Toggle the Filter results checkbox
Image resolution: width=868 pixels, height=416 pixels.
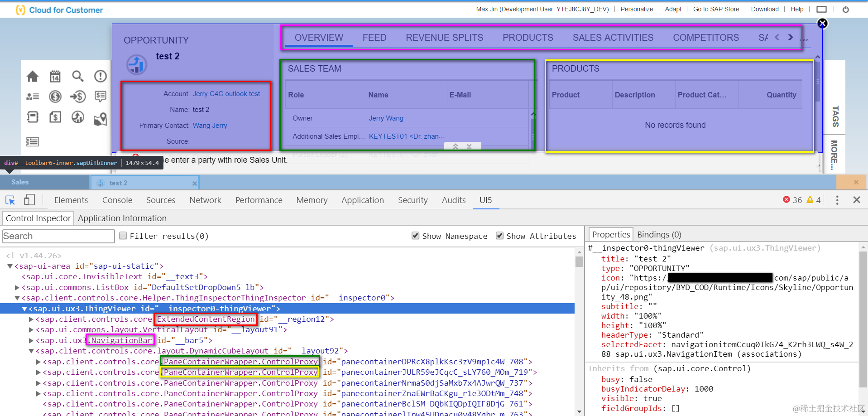(x=123, y=236)
